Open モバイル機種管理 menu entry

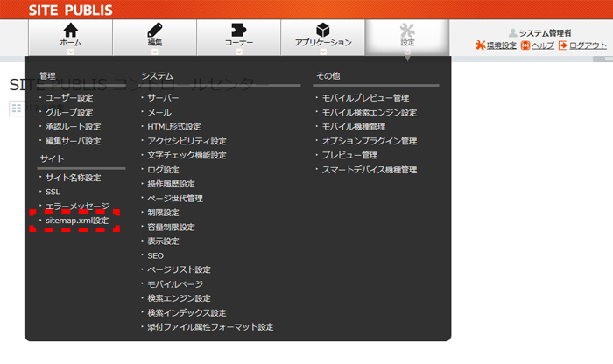click(354, 127)
